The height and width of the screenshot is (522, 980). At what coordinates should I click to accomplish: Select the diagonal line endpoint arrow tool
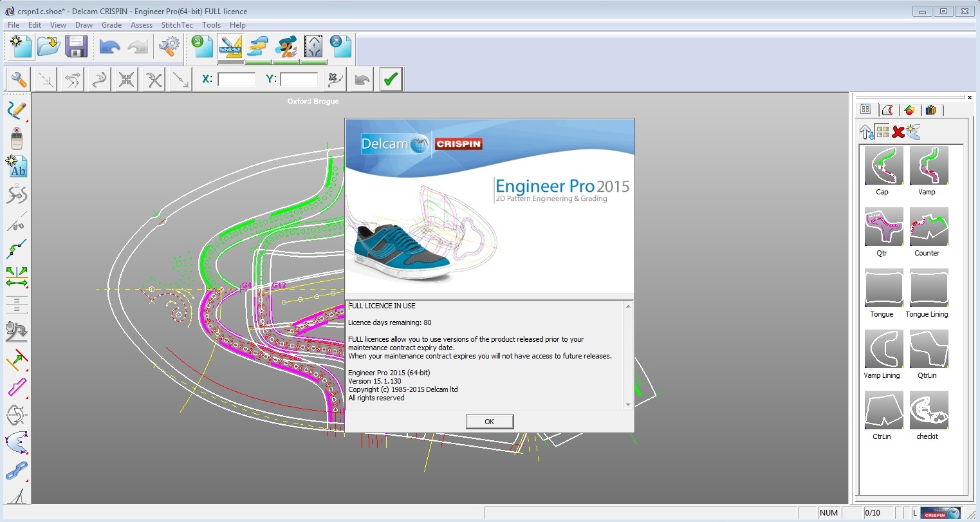[181, 79]
